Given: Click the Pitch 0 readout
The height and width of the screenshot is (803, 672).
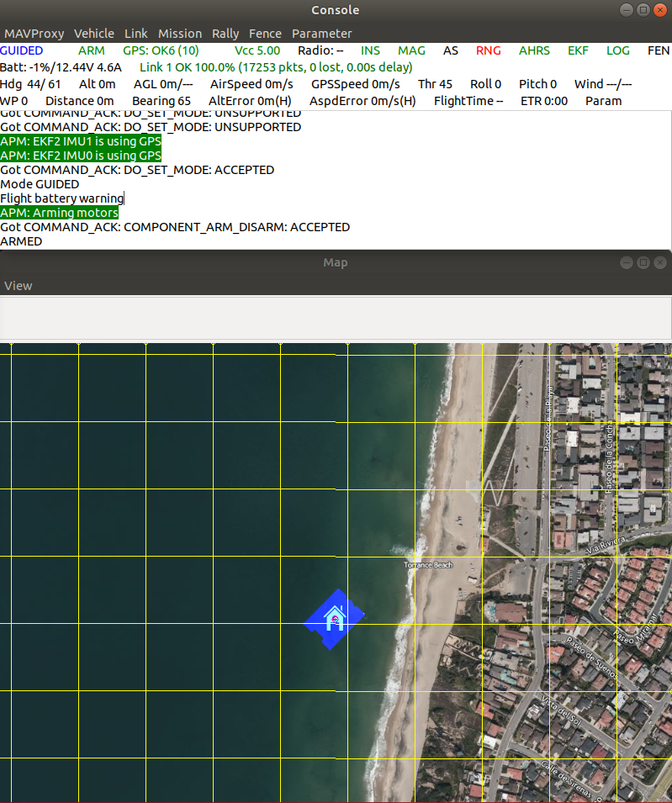Looking at the screenshot, I should tap(537, 84).
